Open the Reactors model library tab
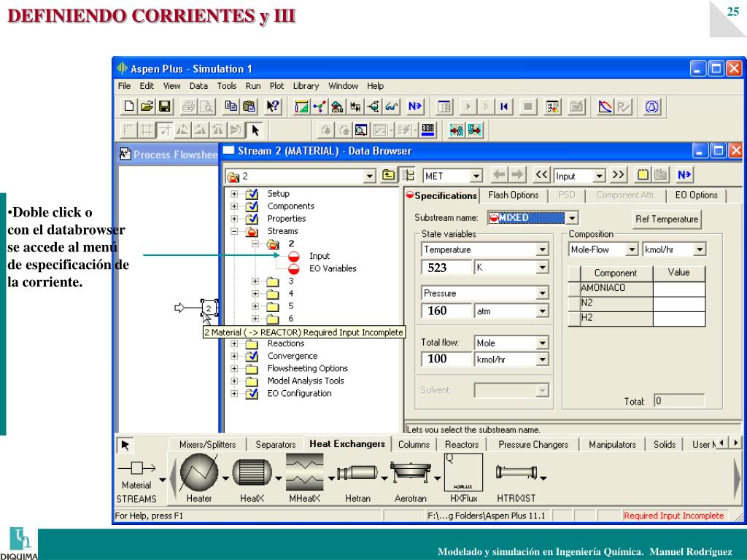 [x=462, y=444]
